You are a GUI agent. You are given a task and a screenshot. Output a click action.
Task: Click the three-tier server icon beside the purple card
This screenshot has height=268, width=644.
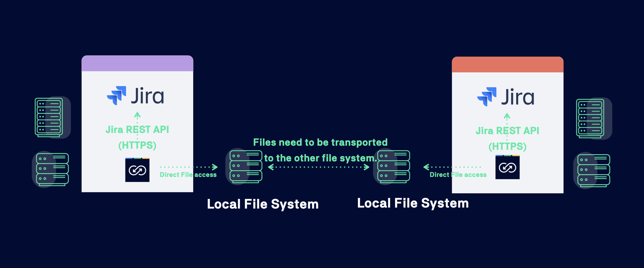52,169
